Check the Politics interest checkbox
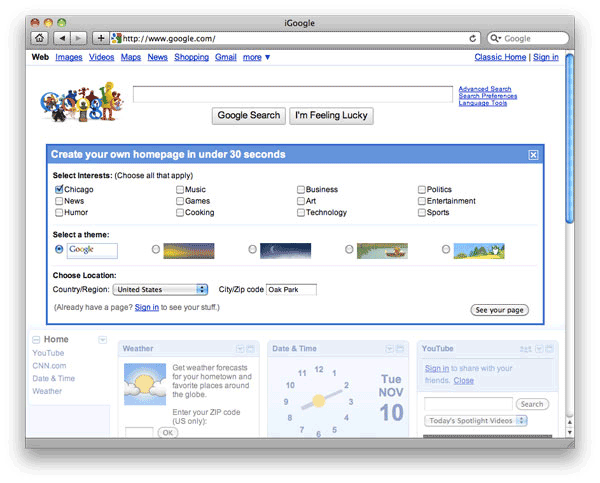Viewport: 600px width, 483px height. point(422,189)
